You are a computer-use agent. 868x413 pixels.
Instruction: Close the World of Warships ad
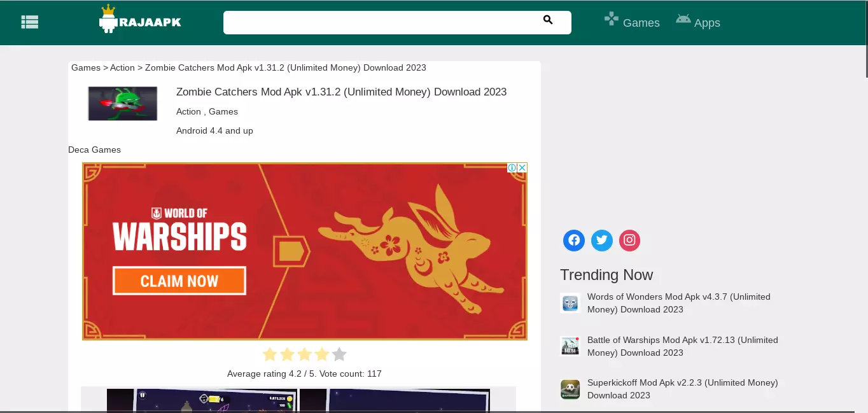[x=522, y=168]
